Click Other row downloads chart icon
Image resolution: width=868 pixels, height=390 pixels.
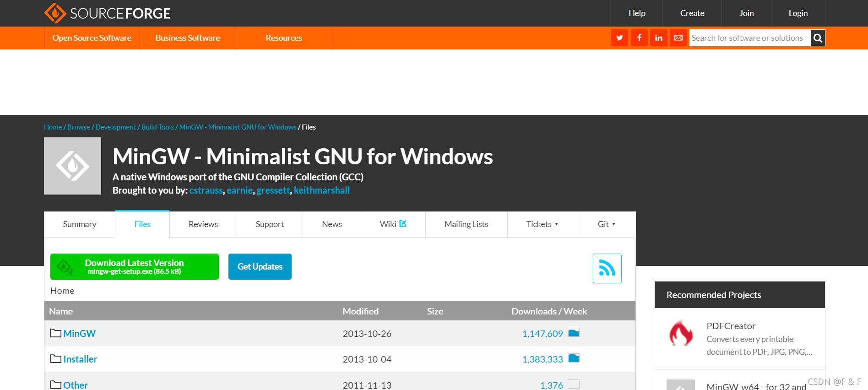[x=574, y=384]
